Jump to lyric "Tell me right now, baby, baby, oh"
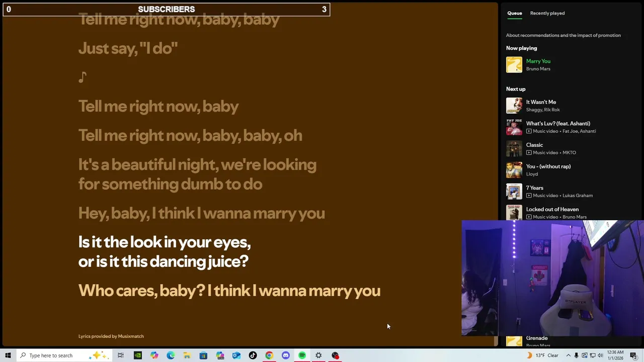This screenshot has height=362, width=644. (190, 136)
